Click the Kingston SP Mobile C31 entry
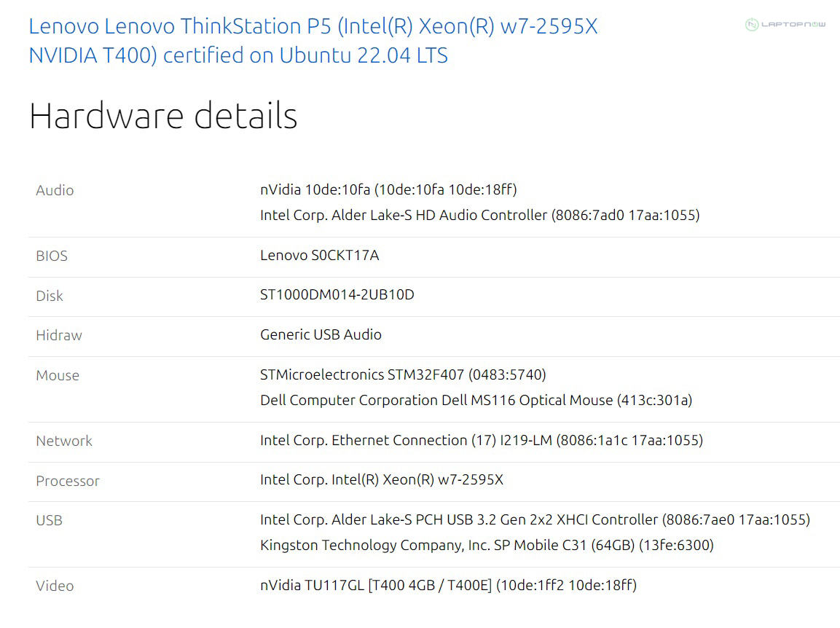 point(487,545)
